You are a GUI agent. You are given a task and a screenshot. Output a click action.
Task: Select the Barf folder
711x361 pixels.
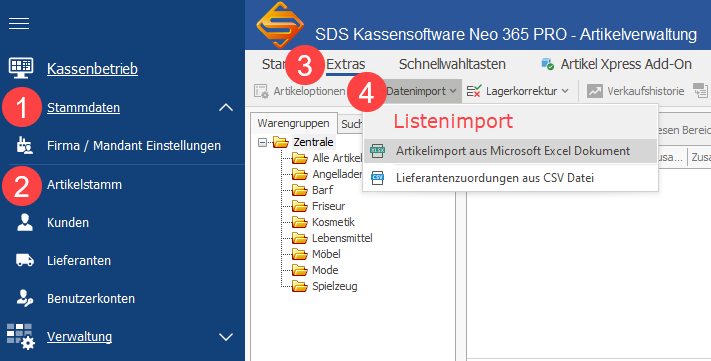tap(322, 190)
